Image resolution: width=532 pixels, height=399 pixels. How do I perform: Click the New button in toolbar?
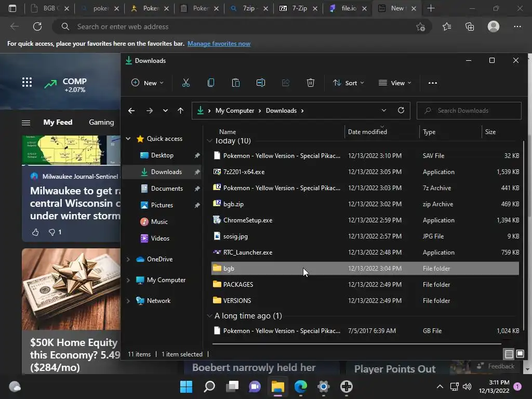[x=147, y=83]
